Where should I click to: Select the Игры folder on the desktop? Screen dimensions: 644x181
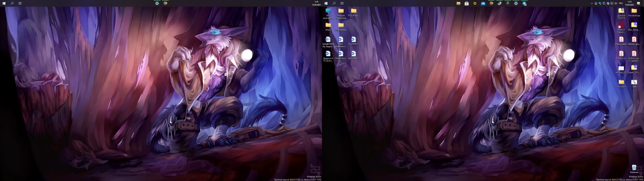click(x=329, y=26)
